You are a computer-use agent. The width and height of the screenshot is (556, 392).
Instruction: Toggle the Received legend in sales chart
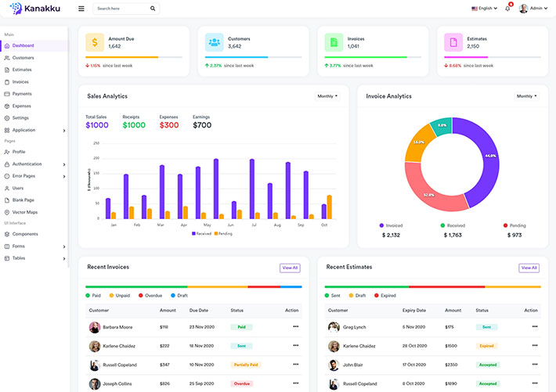pyautogui.click(x=201, y=233)
